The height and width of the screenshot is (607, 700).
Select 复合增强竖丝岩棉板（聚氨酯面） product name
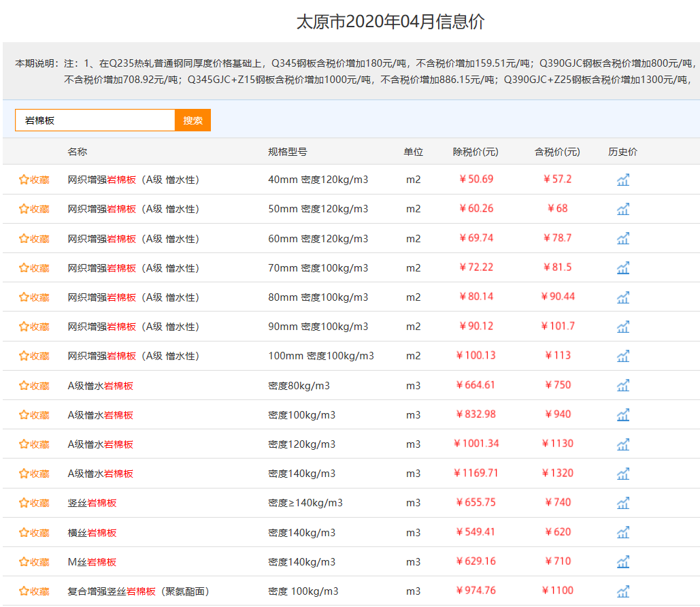[x=138, y=591]
